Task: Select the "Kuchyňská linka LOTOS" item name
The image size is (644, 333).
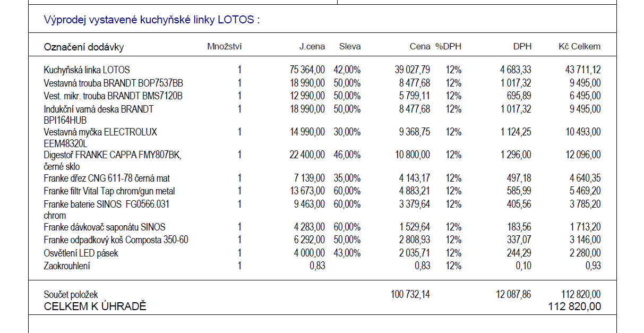Action: [87, 70]
